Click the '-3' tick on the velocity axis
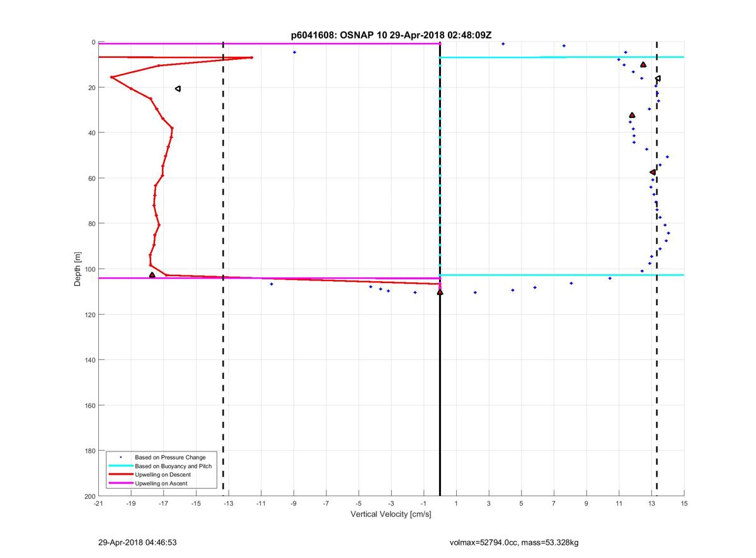 [391, 504]
